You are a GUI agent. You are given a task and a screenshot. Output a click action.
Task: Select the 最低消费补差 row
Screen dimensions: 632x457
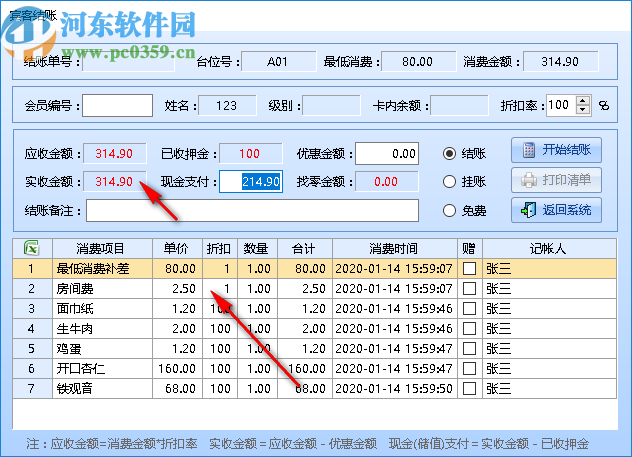pyautogui.click(x=314, y=269)
